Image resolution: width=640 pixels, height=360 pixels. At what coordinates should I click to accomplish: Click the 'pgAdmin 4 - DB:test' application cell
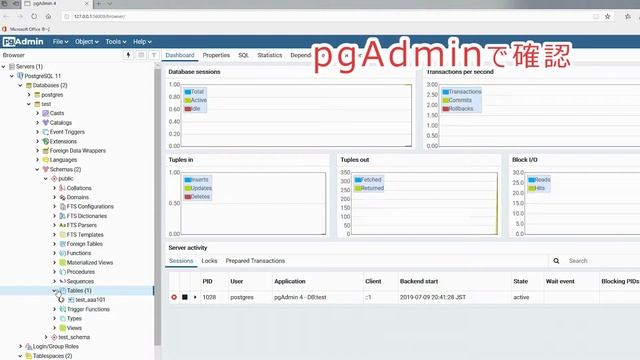coord(300,297)
